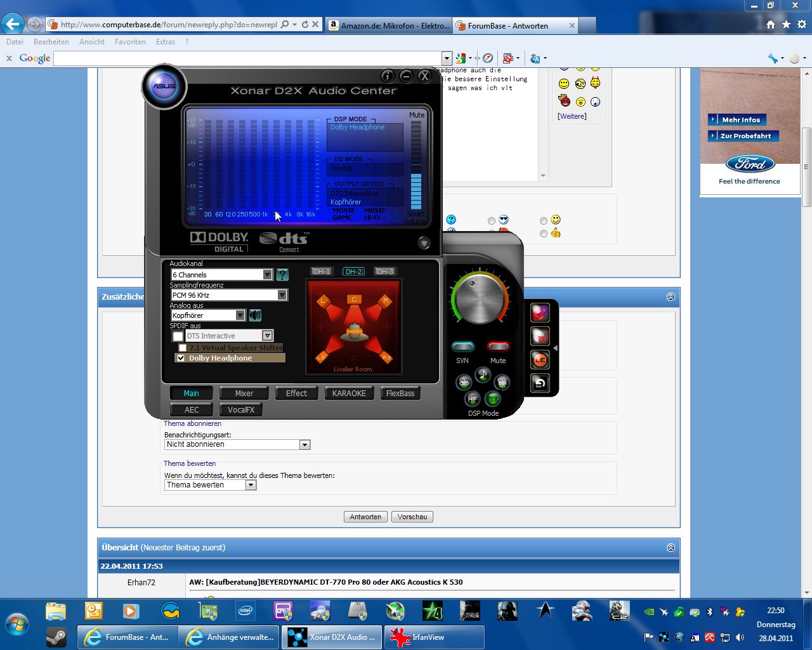Click the live restore arrow side icon
Screen dimensions: 812x650
540,383
